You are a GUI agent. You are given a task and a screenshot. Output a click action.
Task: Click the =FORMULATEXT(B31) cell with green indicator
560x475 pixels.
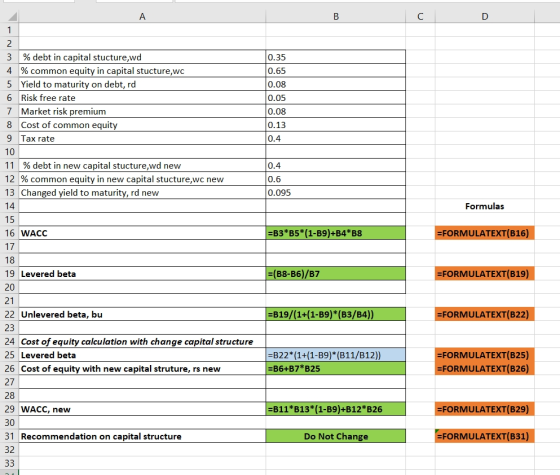[x=485, y=436]
